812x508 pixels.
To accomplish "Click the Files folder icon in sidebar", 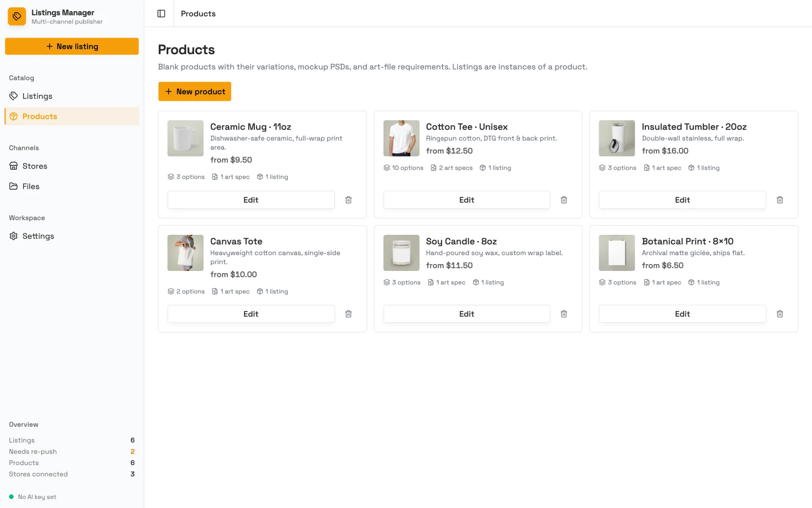I will (14, 186).
